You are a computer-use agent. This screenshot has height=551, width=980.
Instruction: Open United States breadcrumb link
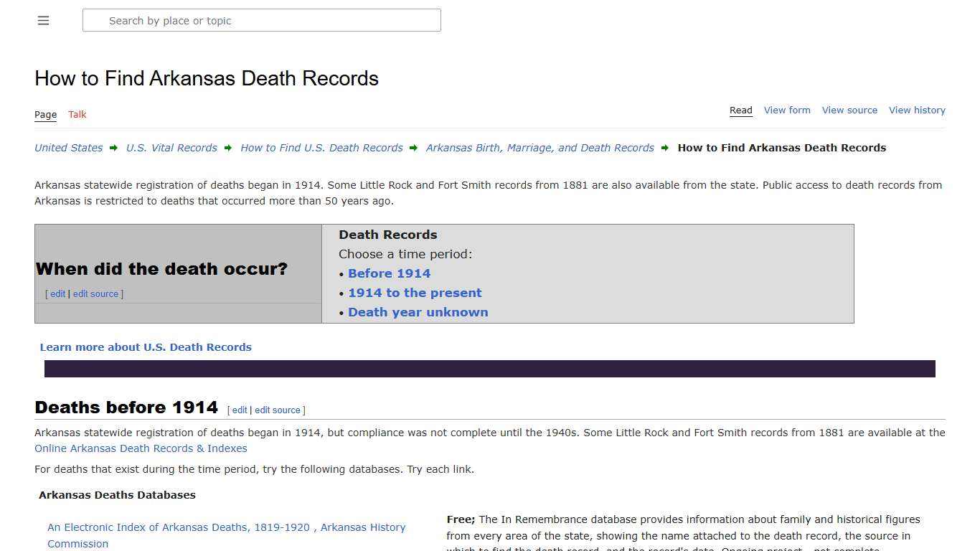68,148
